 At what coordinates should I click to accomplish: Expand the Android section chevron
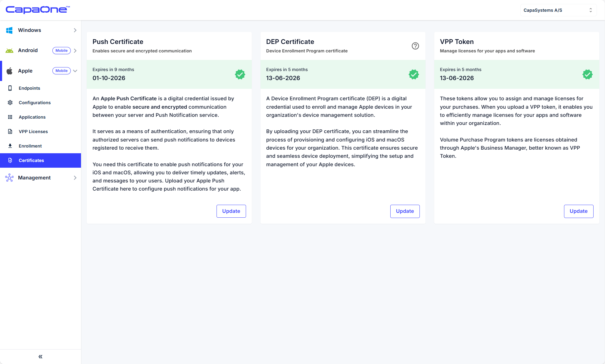(x=75, y=51)
